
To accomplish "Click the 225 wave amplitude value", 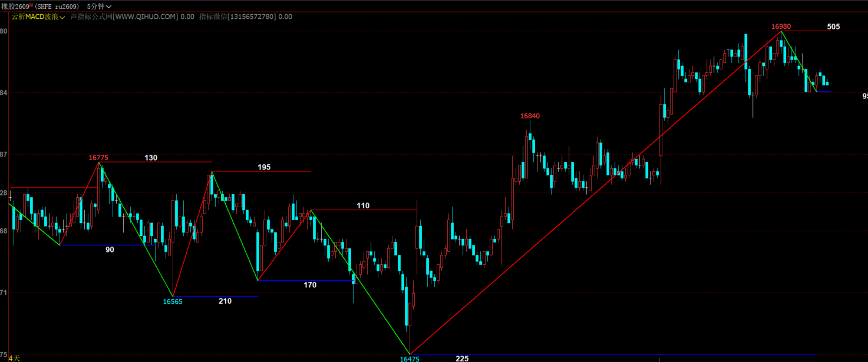I will click(462, 358).
